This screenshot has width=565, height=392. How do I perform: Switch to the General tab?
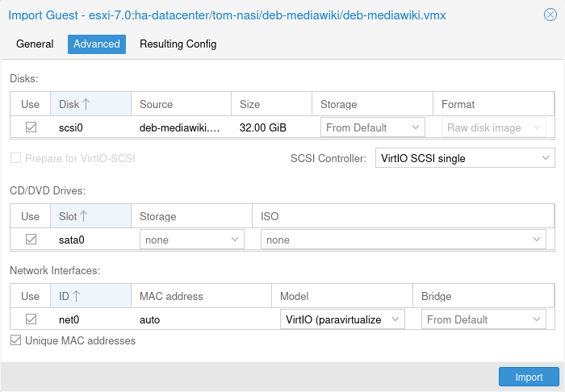point(35,44)
